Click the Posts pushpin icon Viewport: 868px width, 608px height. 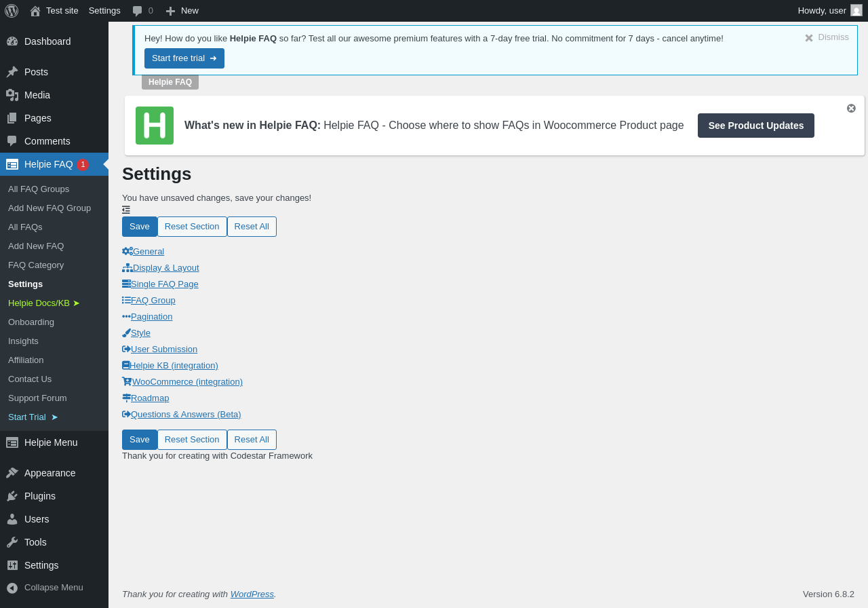click(x=12, y=72)
